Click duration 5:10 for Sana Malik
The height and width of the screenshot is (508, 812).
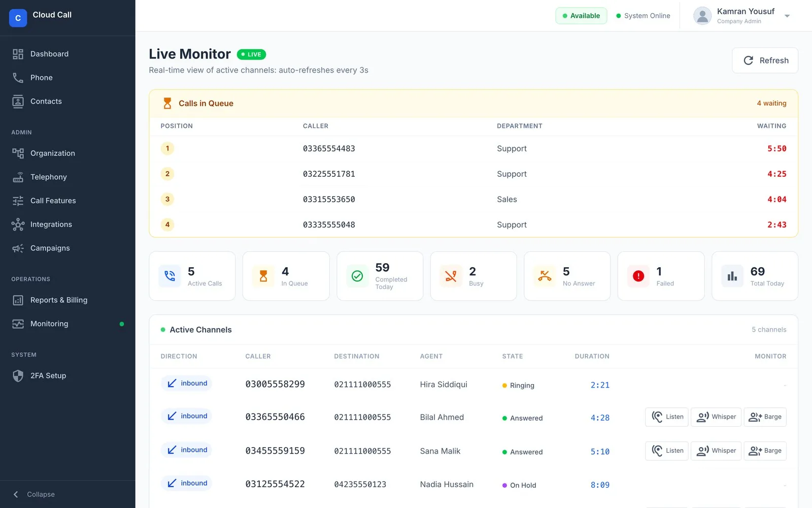(600, 452)
